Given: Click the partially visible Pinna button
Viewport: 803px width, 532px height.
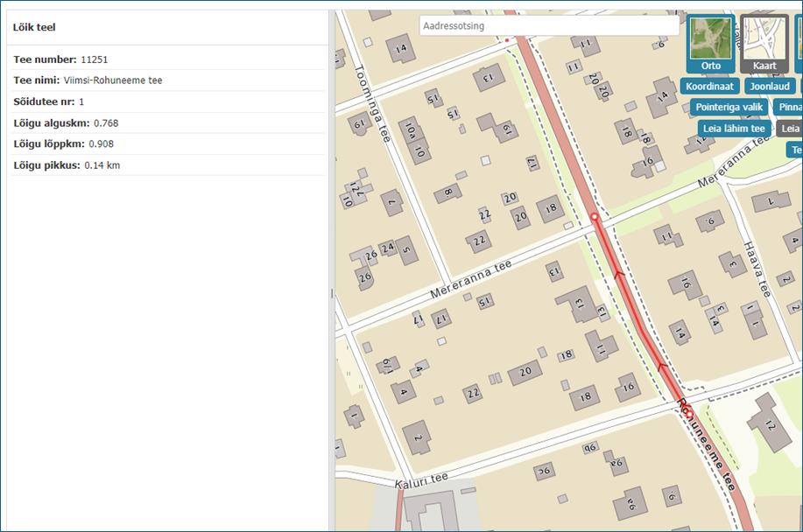Looking at the screenshot, I should (x=789, y=108).
